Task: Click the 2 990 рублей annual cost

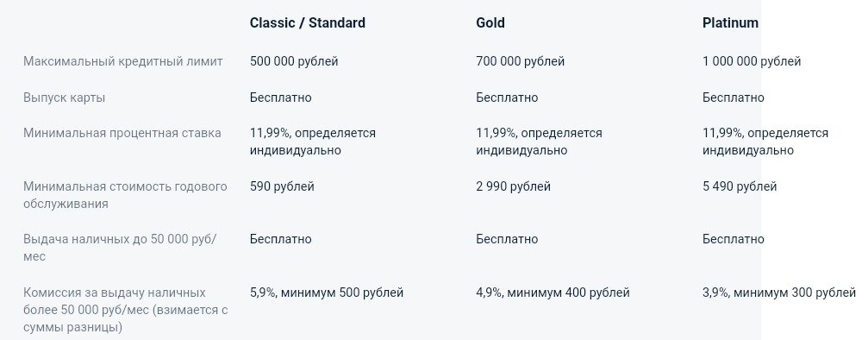Action: tap(513, 186)
